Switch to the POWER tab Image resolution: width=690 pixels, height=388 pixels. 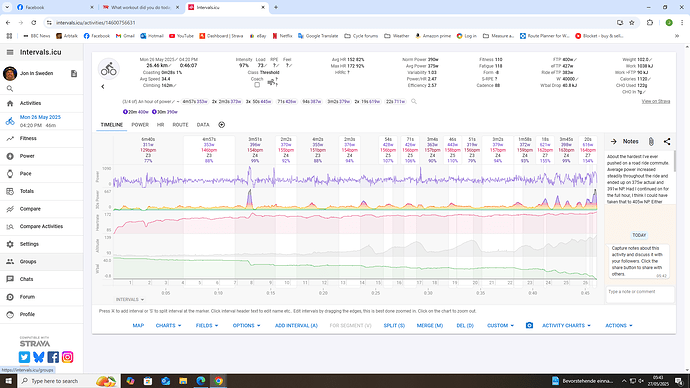coord(140,125)
